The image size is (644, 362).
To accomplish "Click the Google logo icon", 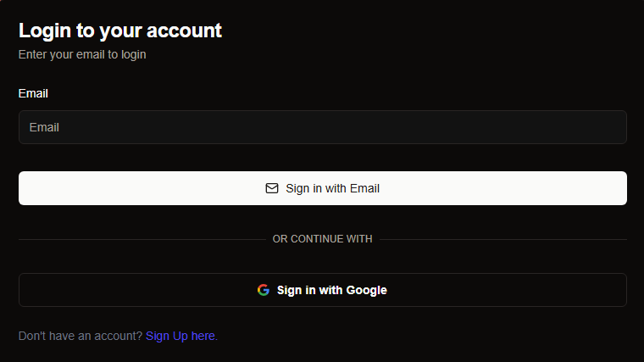I will tap(264, 290).
